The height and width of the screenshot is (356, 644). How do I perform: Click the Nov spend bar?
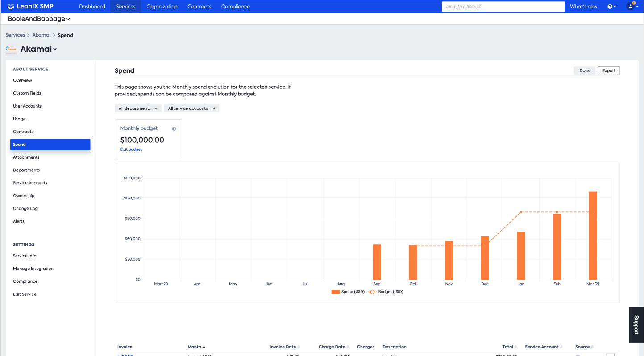[449, 261]
